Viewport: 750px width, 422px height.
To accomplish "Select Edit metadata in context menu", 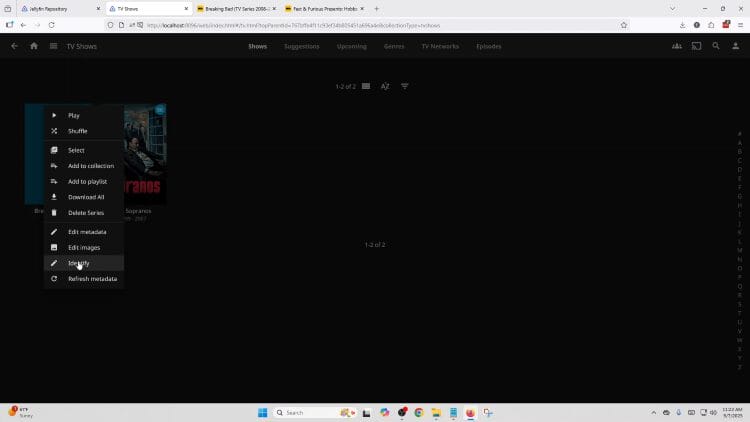I will [86, 232].
